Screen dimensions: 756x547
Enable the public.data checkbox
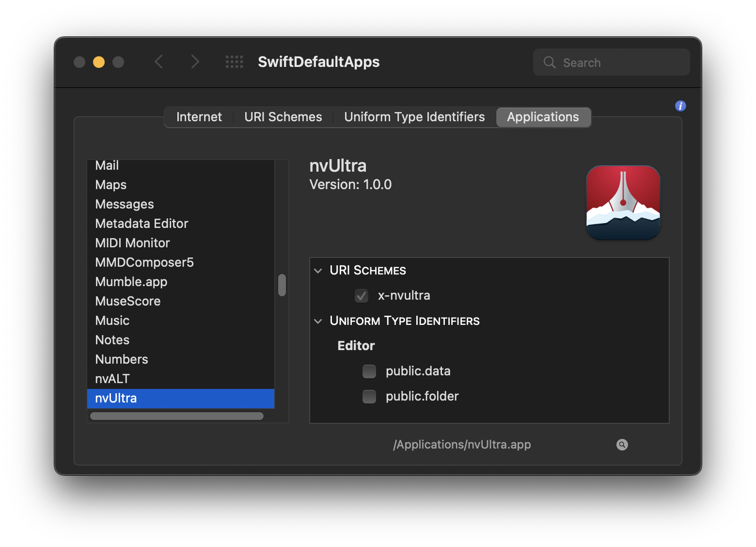[369, 371]
